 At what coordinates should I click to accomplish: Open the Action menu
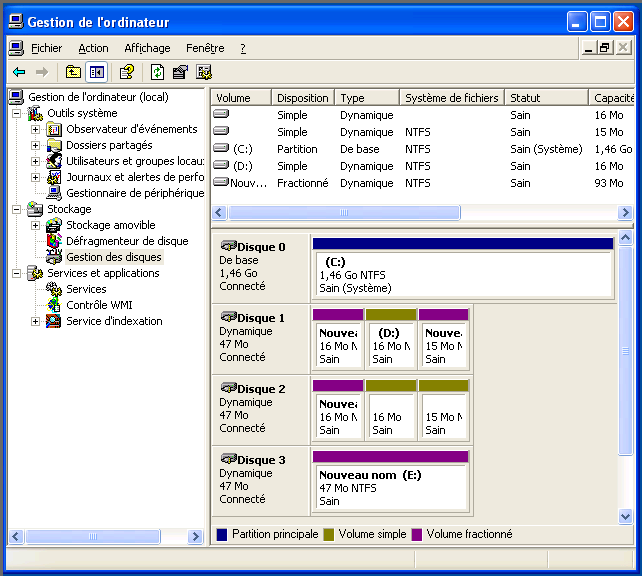coord(93,48)
